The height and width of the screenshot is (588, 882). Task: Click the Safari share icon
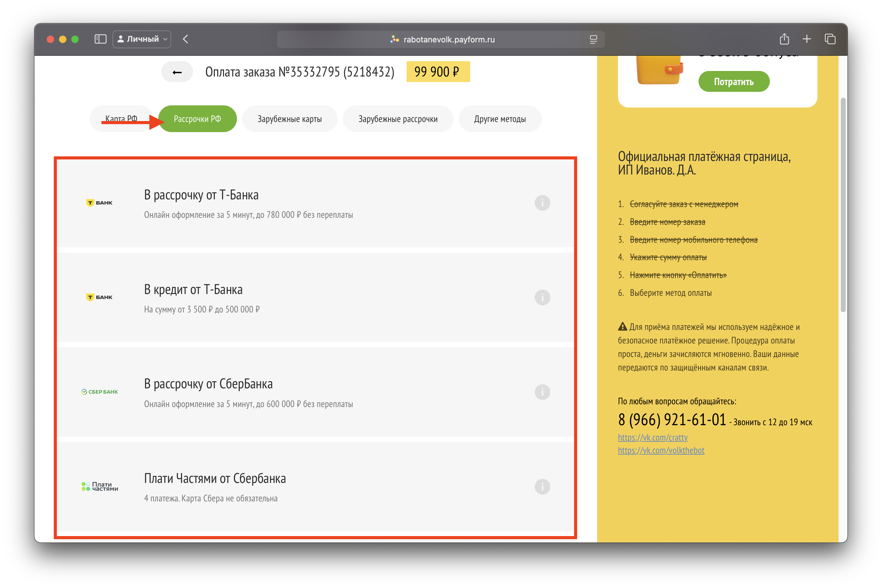pyautogui.click(x=784, y=39)
